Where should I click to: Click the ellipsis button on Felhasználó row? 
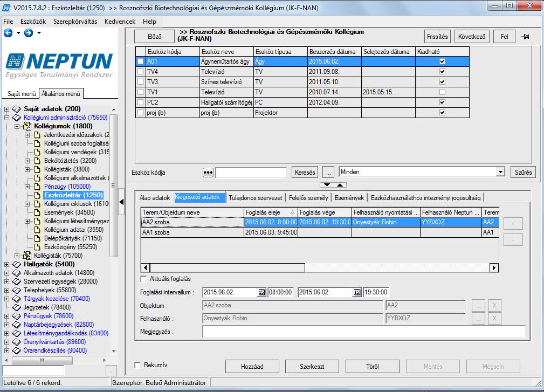(x=478, y=319)
